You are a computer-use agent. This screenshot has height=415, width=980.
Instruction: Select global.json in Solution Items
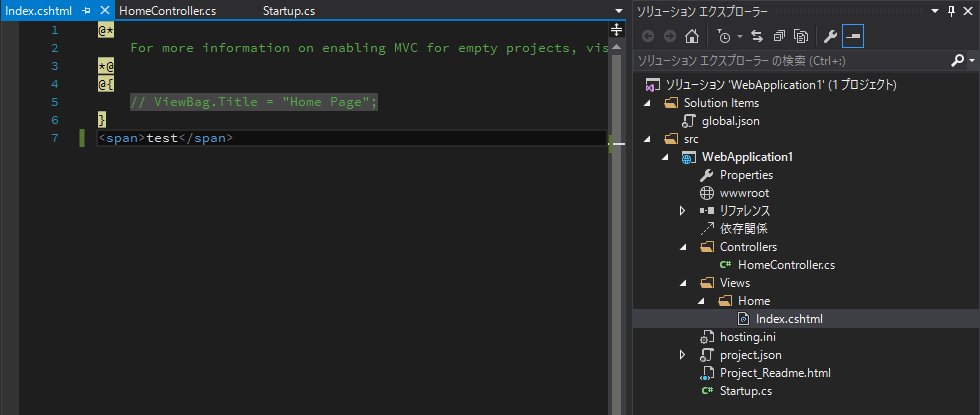coord(731,121)
